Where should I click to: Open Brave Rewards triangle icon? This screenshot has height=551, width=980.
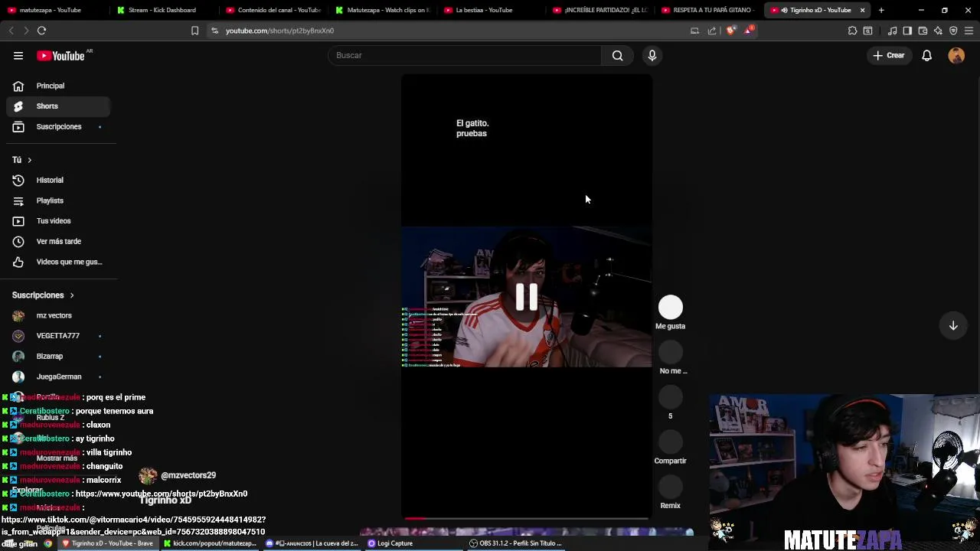pos(749,31)
